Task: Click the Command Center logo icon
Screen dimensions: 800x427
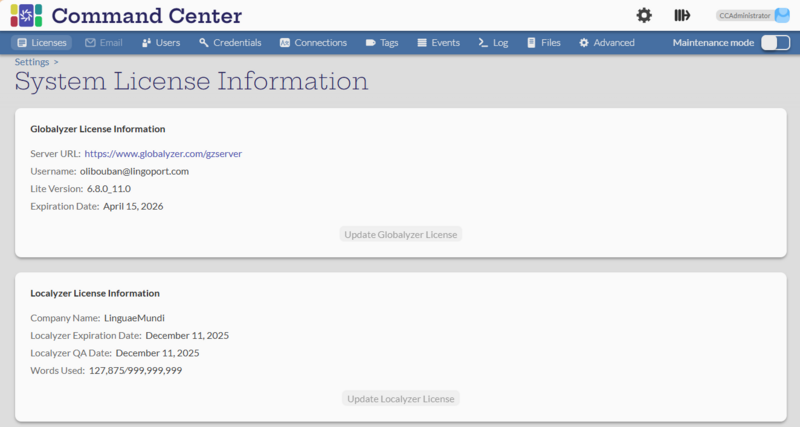Action: 26,15
